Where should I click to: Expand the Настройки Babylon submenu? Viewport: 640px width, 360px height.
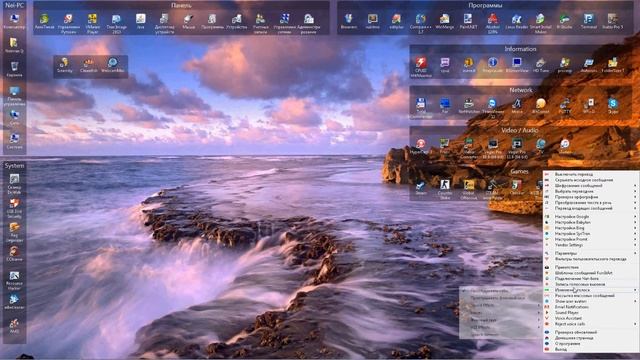pyautogui.click(x=591, y=222)
